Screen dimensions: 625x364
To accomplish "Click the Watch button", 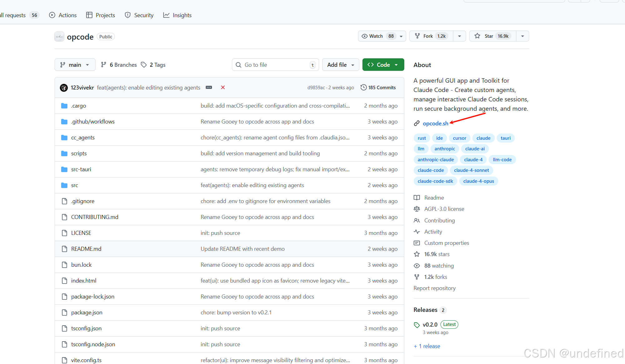I will click(x=377, y=36).
